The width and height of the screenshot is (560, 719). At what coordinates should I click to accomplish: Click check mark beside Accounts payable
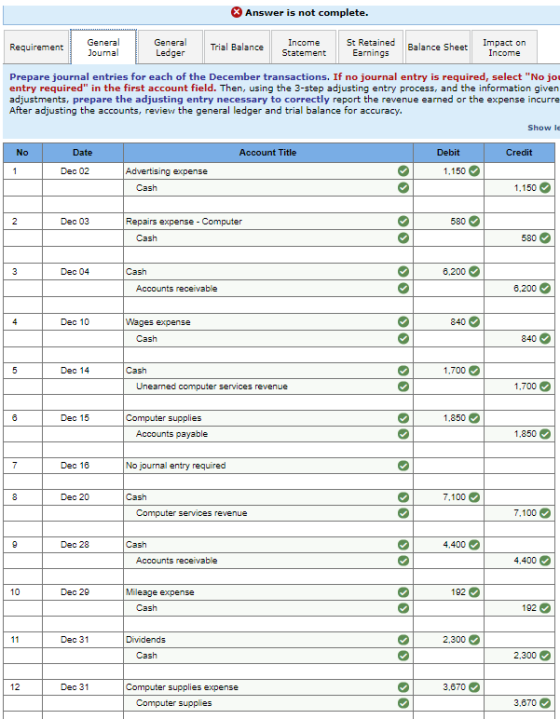(403, 434)
